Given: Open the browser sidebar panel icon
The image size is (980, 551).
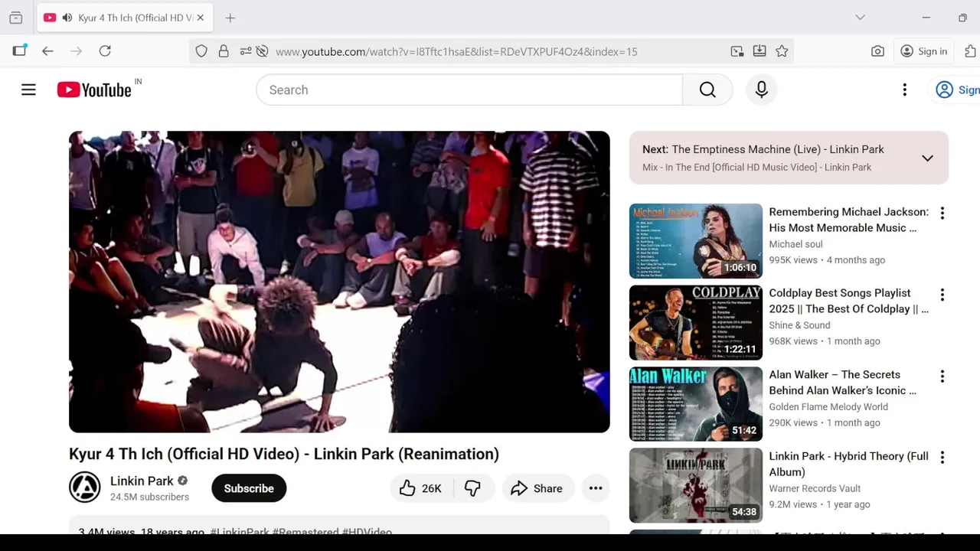Looking at the screenshot, I should click(19, 51).
